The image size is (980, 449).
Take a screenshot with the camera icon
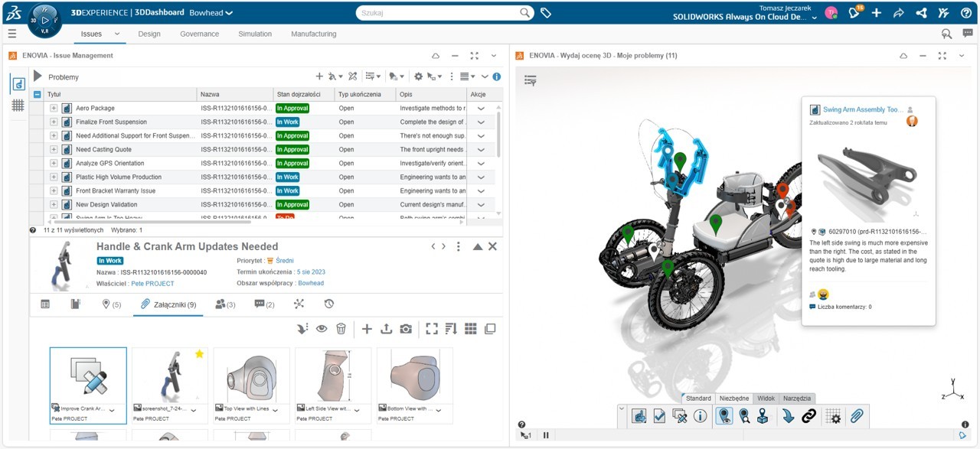406,328
